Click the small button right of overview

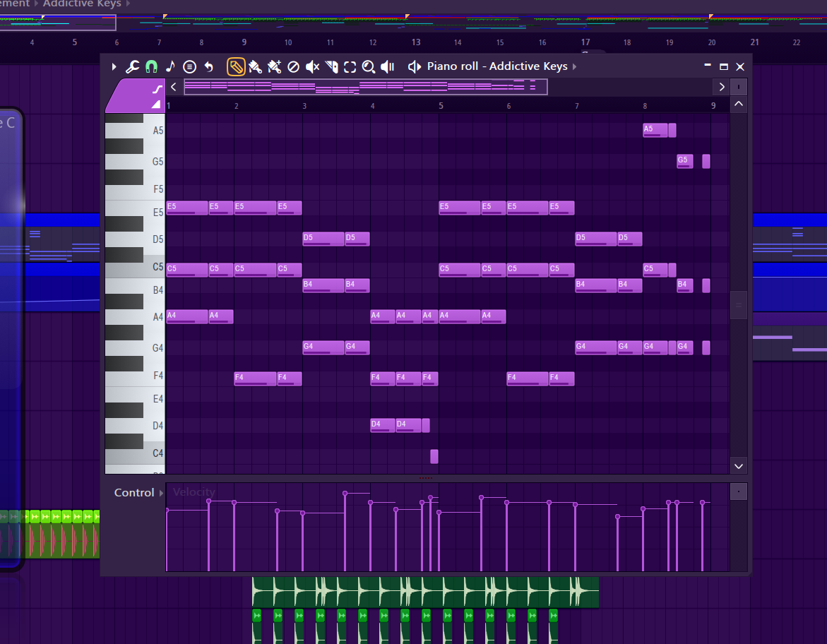pos(739,87)
